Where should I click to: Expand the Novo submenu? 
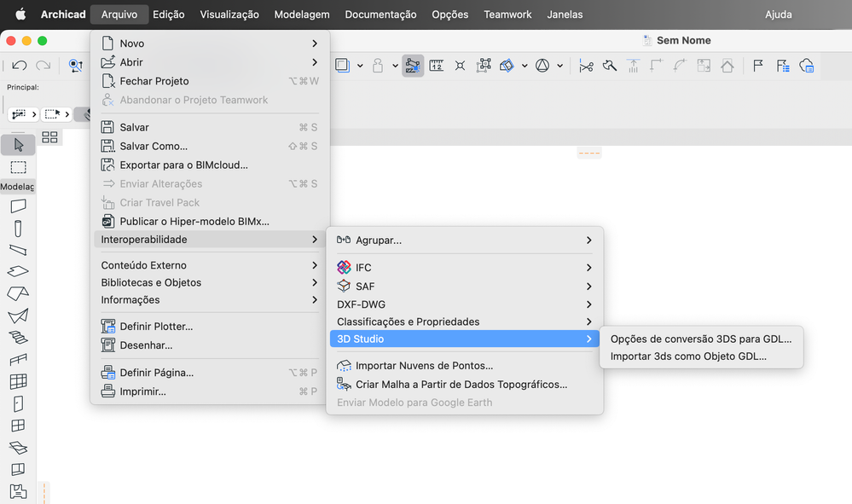coord(211,43)
